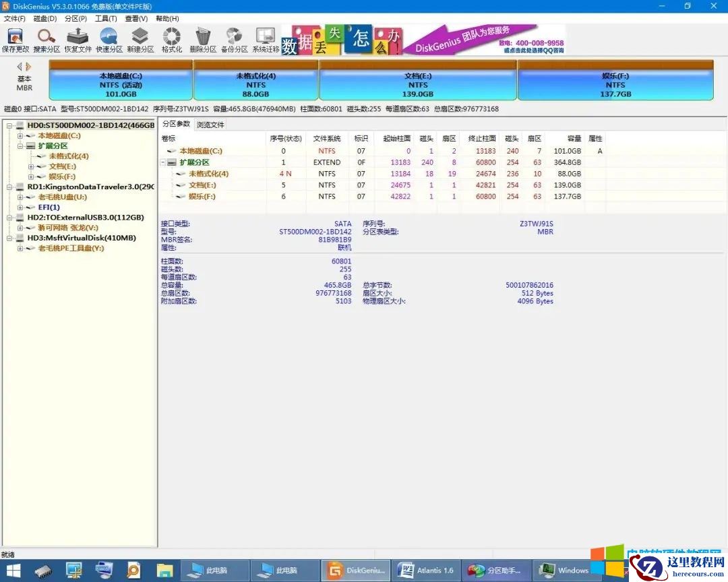Open the File Explorer folder taskbar icon
The height and width of the screenshot is (582, 728).
[164, 571]
